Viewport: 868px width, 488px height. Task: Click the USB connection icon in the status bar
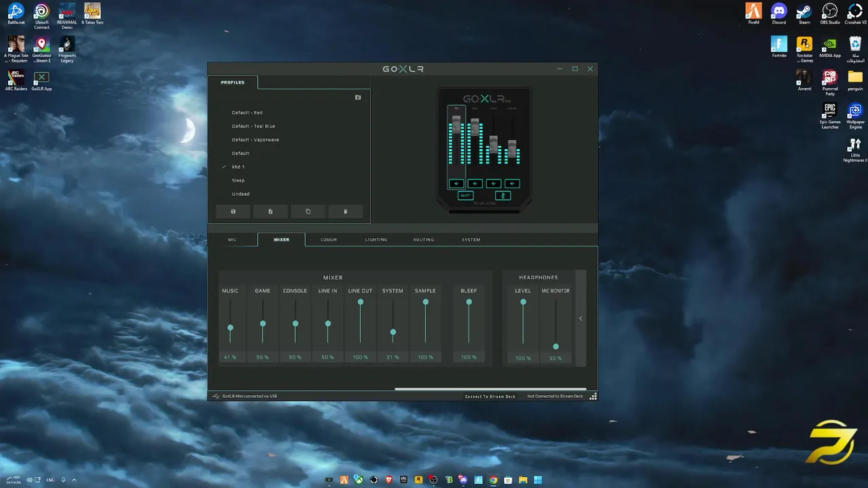[216, 396]
